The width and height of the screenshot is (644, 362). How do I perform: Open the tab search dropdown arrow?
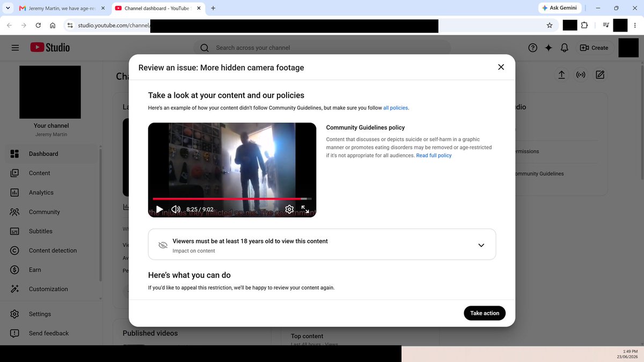8,8
